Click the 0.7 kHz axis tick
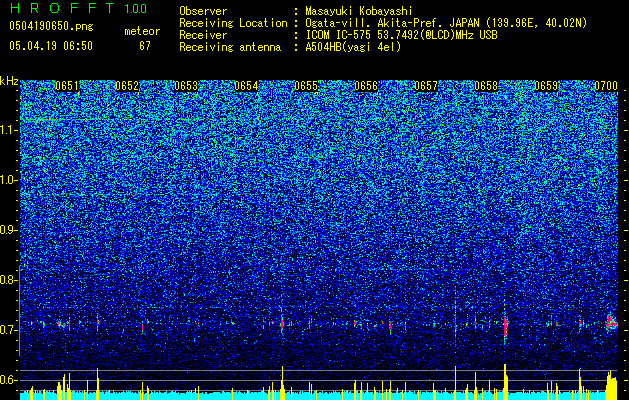 (9, 330)
